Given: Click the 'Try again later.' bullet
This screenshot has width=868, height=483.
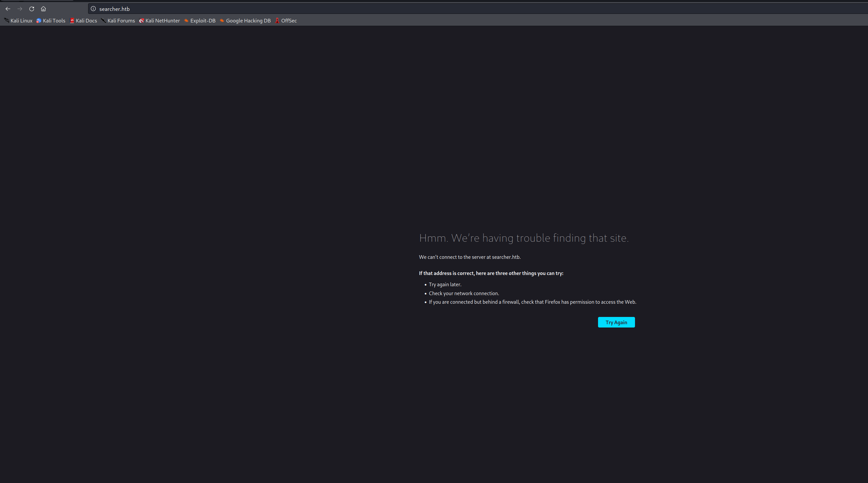Looking at the screenshot, I should (445, 285).
